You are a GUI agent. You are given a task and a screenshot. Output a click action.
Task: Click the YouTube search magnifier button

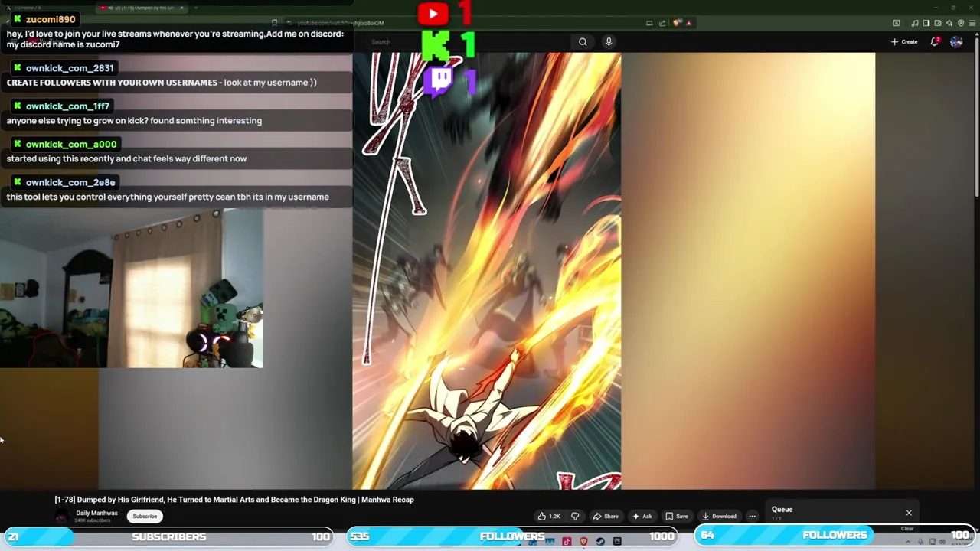click(x=583, y=42)
